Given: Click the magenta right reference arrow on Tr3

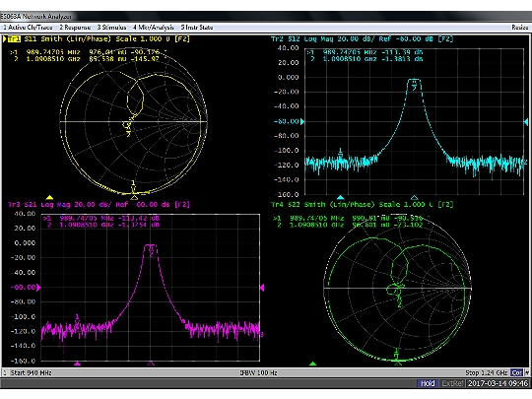Looking at the screenshot, I should click(x=262, y=288).
